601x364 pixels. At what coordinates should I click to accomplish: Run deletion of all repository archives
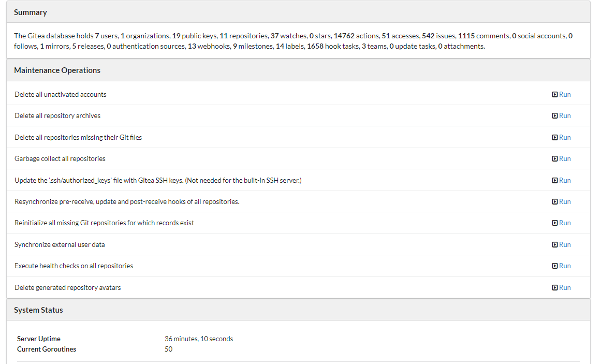[x=565, y=116]
